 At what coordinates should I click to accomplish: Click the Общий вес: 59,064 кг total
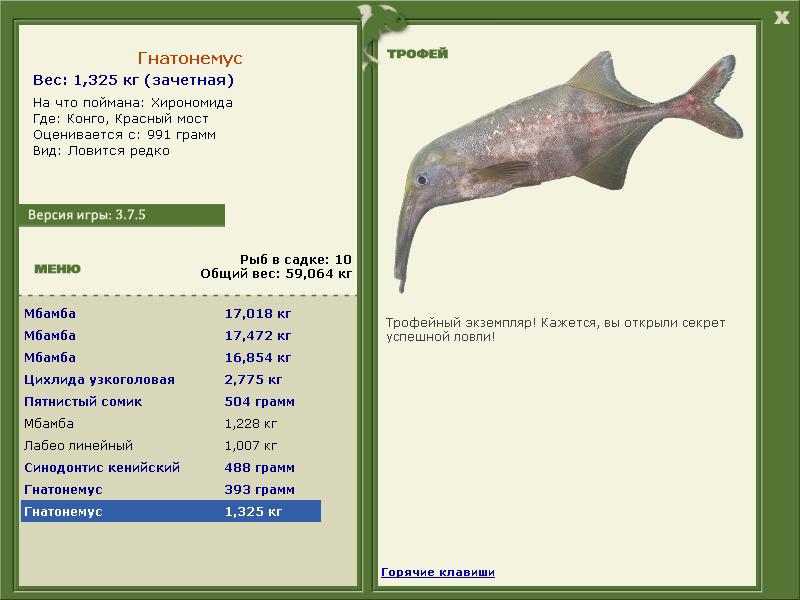pos(276,274)
